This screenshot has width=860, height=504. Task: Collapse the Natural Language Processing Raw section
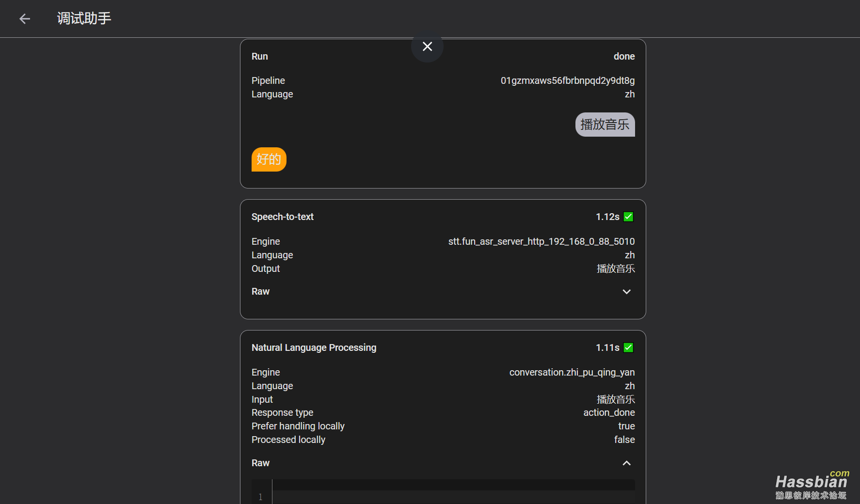pyautogui.click(x=626, y=463)
